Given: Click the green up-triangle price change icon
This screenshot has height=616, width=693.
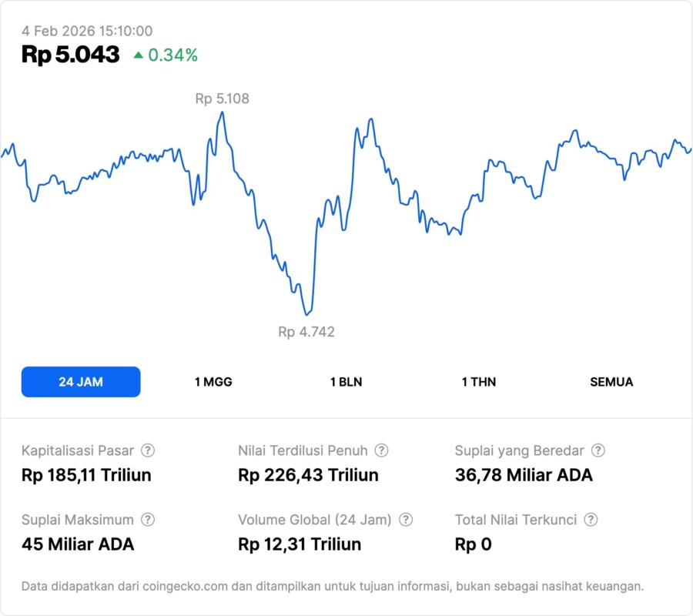Looking at the screenshot, I should point(139,55).
